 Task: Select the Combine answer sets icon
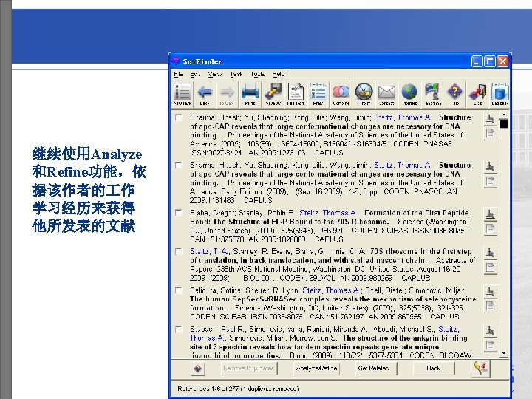pos(341,94)
